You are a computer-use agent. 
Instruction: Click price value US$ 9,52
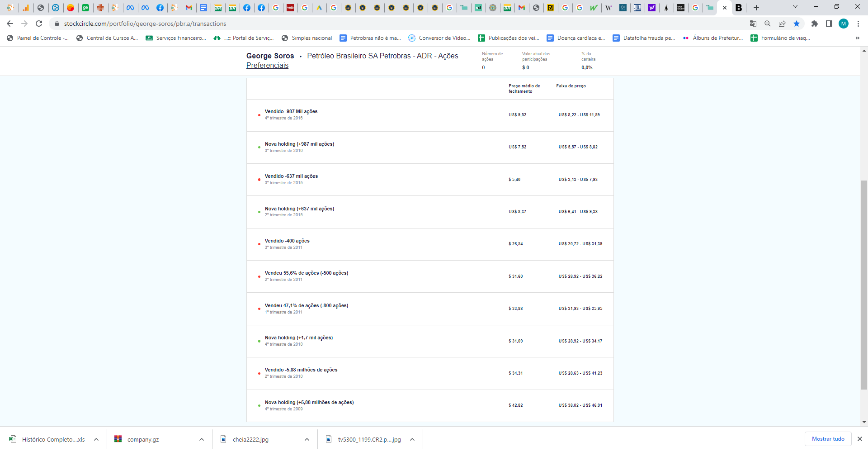point(517,115)
